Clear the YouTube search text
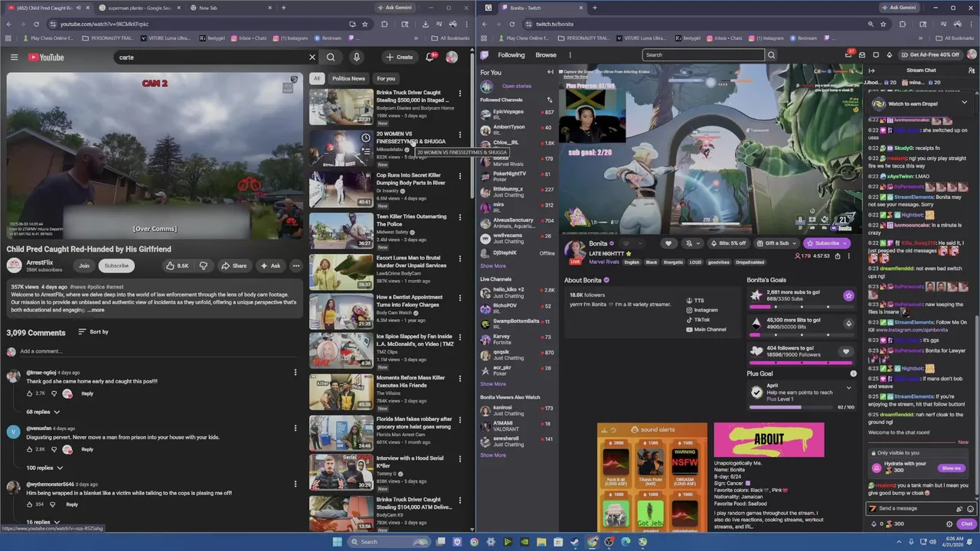980x551 pixels. (312, 57)
